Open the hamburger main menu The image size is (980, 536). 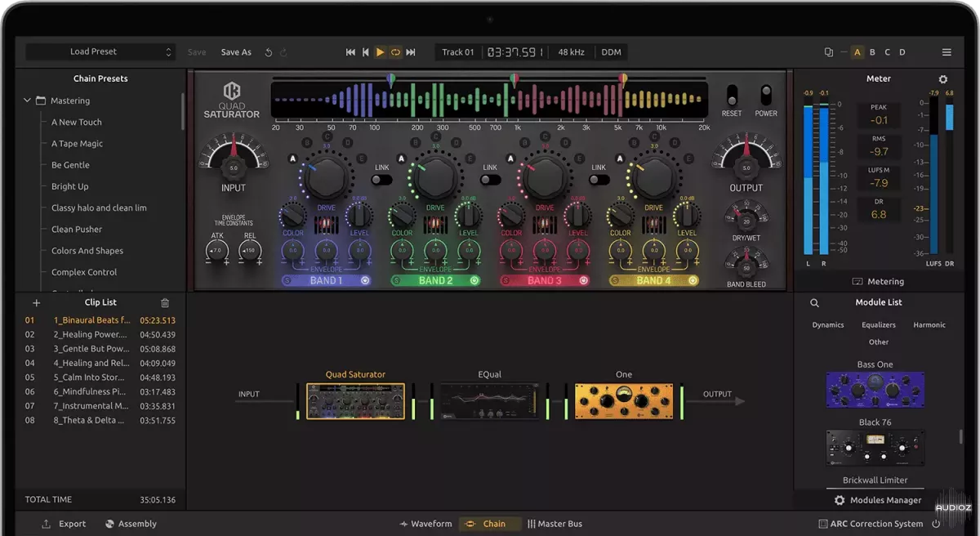(947, 52)
